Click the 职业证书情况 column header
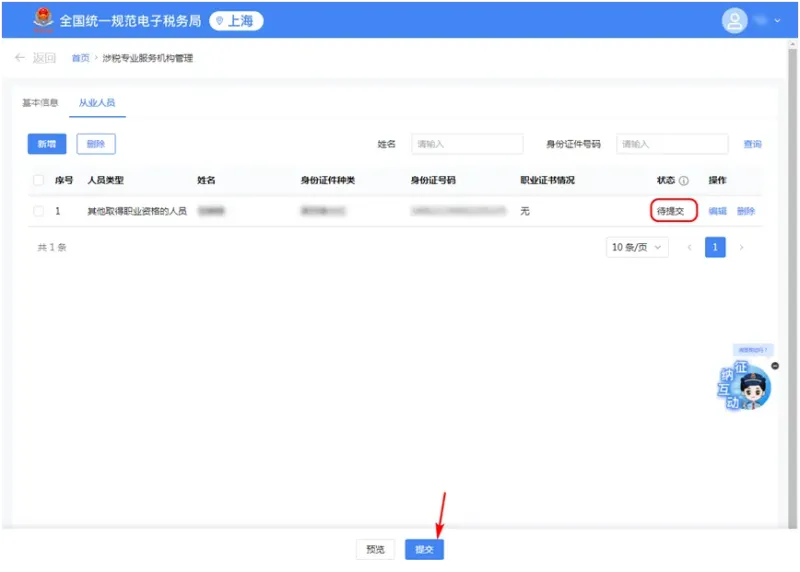 tap(547, 180)
